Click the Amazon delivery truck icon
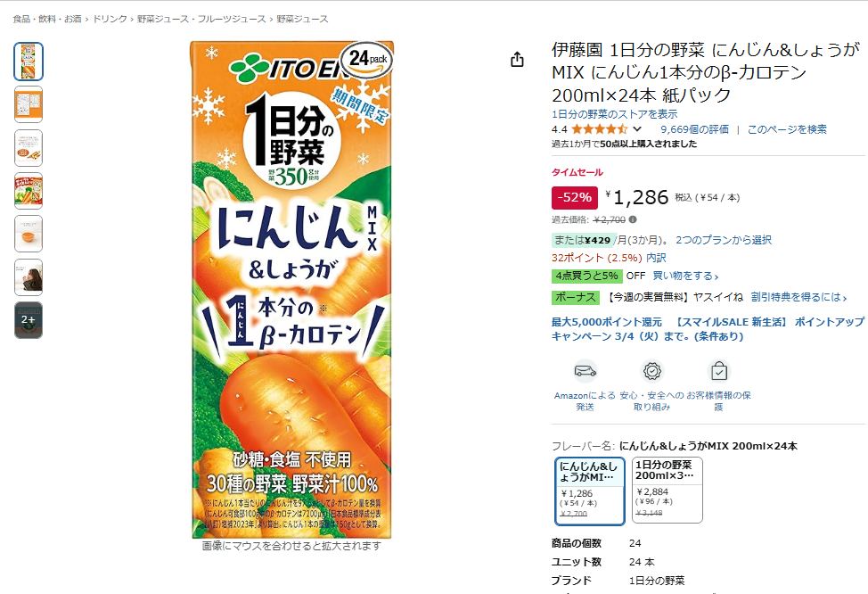This screenshot has width=868, height=594. tap(585, 371)
